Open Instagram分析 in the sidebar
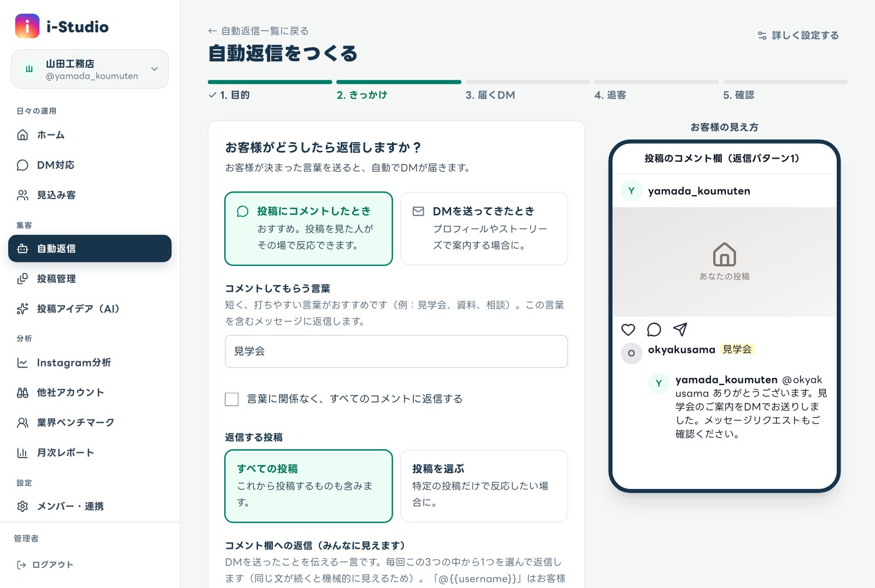The height and width of the screenshot is (588, 875). [x=90, y=363]
